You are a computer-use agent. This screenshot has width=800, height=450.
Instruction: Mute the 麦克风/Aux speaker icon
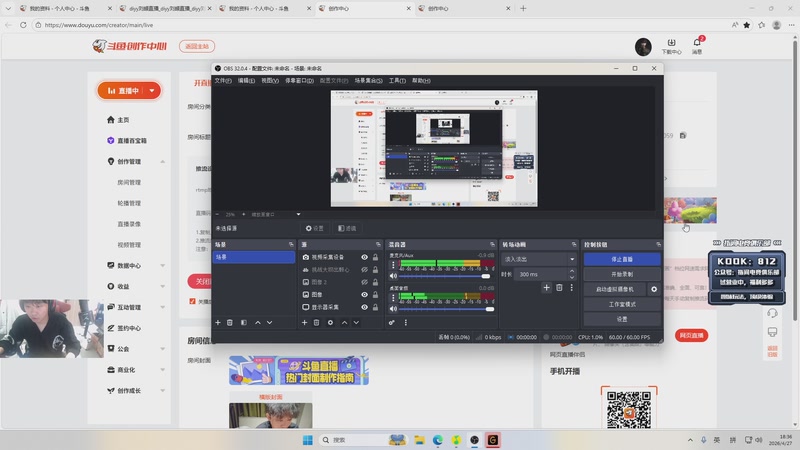click(393, 276)
